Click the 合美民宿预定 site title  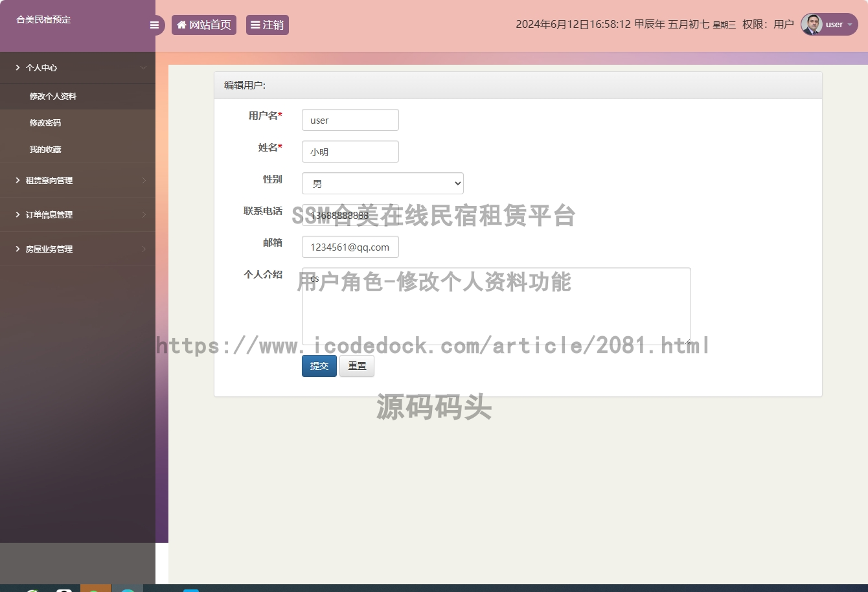pos(43,19)
